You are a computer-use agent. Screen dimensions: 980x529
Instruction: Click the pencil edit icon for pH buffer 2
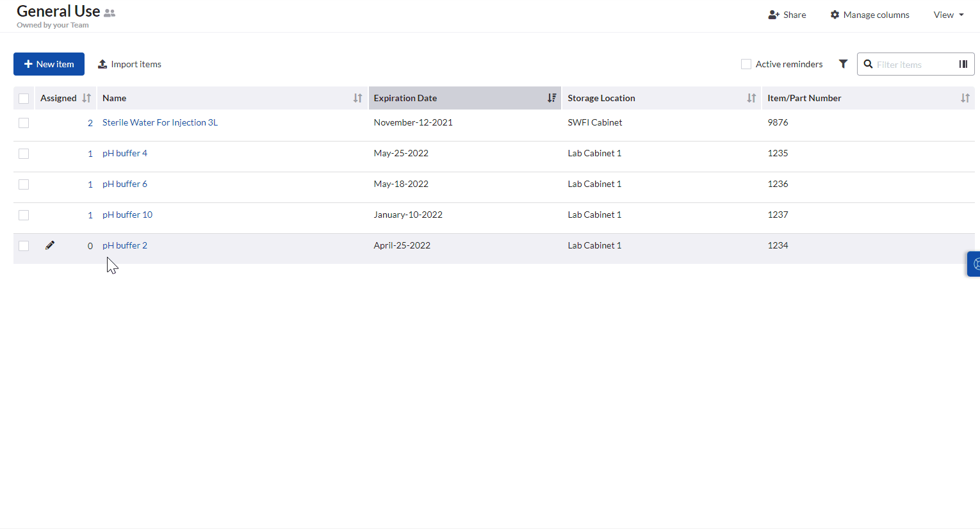coord(50,245)
